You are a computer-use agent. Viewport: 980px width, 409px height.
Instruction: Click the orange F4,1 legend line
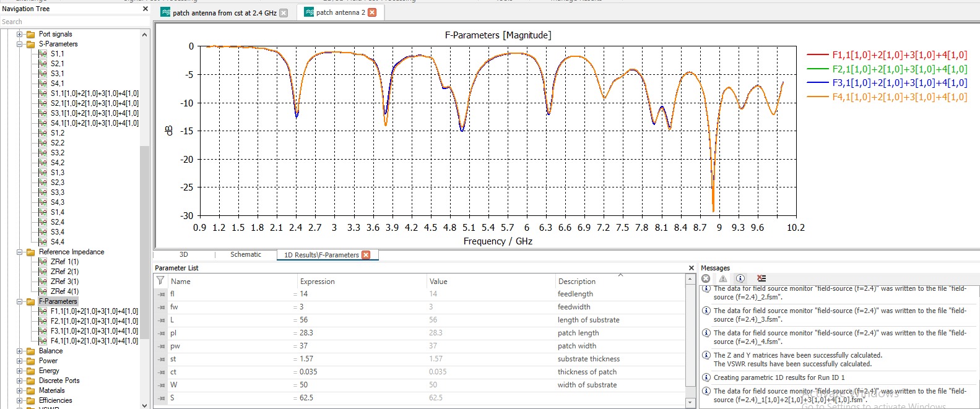point(817,97)
